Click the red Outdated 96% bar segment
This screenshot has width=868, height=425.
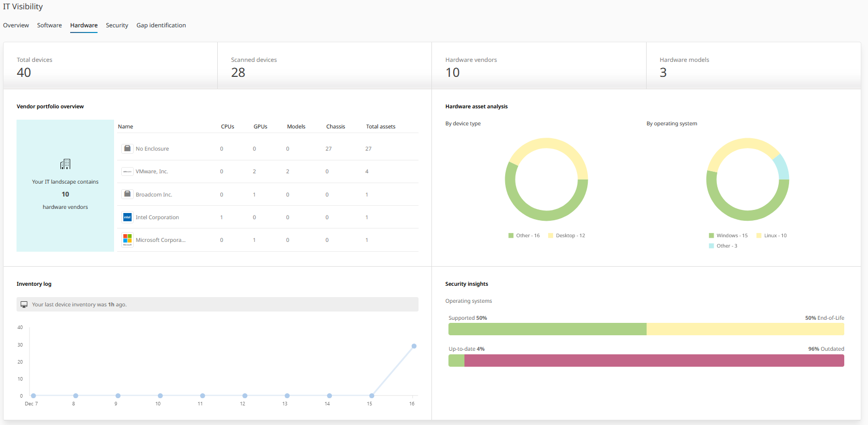click(654, 361)
